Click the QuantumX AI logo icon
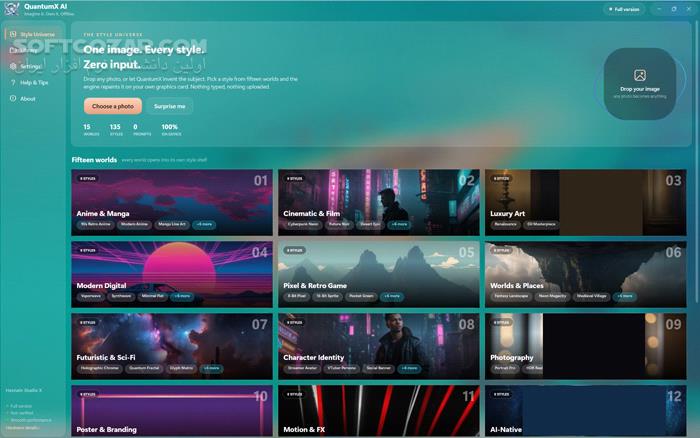 click(12, 8)
